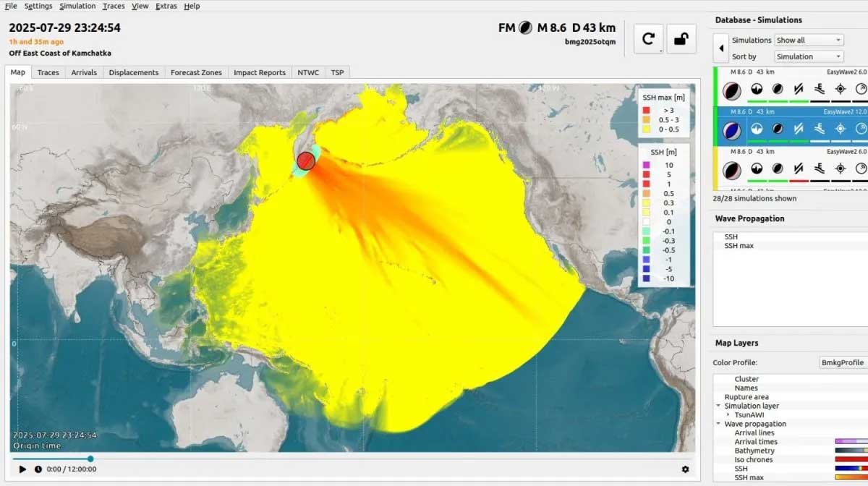Toggle the unlock padlock button
Image resolution: width=868 pixels, height=486 pixels.
(680, 39)
